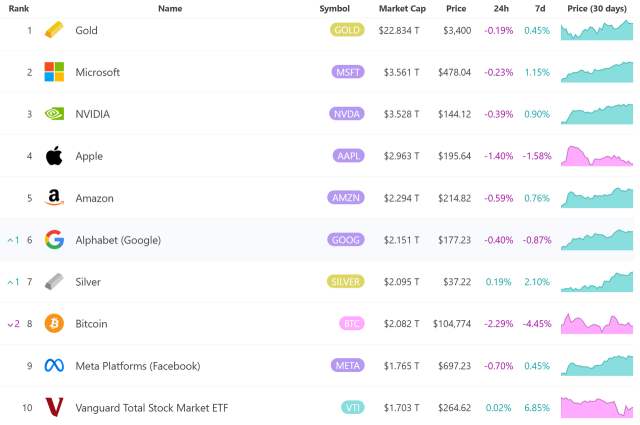Image resolution: width=640 pixels, height=425 pixels.
Task: Click the Vanguard V logo icon
Action: click(54, 407)
